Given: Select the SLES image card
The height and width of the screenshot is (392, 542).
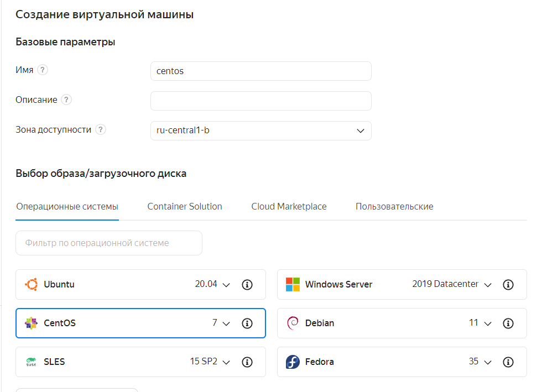Looking at the screenshot, I should pyautogui.click(x=140, y=362).
